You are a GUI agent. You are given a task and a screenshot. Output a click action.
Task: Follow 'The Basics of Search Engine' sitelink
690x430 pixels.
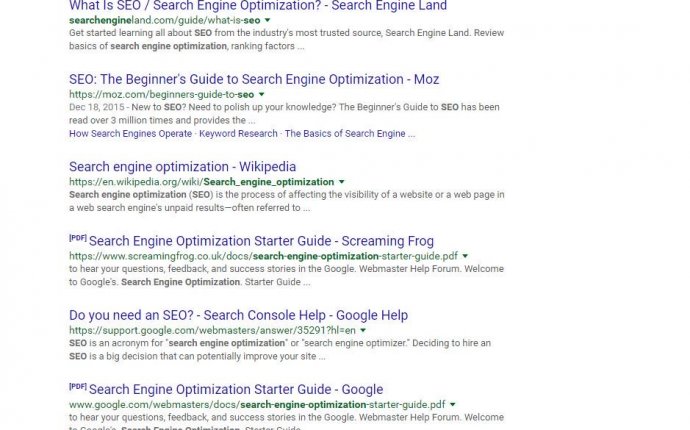pyautogui.click(x=345, y=133)
